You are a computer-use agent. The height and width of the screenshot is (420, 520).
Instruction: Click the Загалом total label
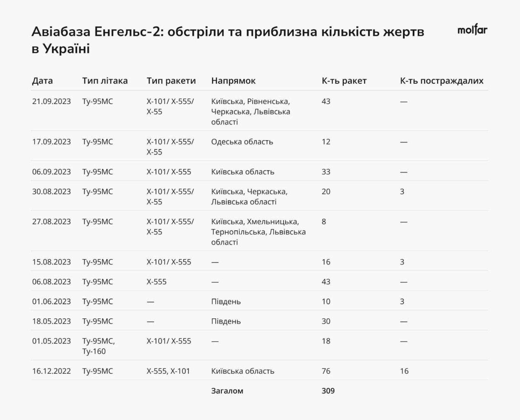click(x=227, y=391)
